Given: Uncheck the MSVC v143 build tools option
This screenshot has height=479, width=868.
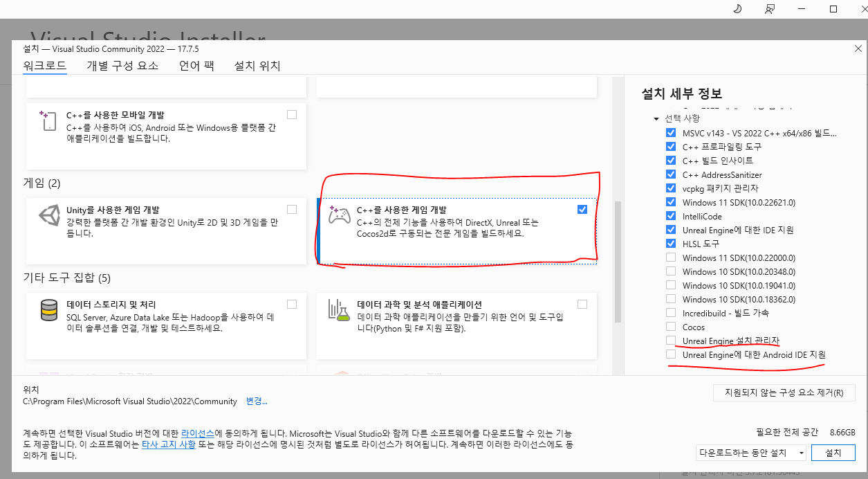Looking at the screenshot, I should click(670, 132).
